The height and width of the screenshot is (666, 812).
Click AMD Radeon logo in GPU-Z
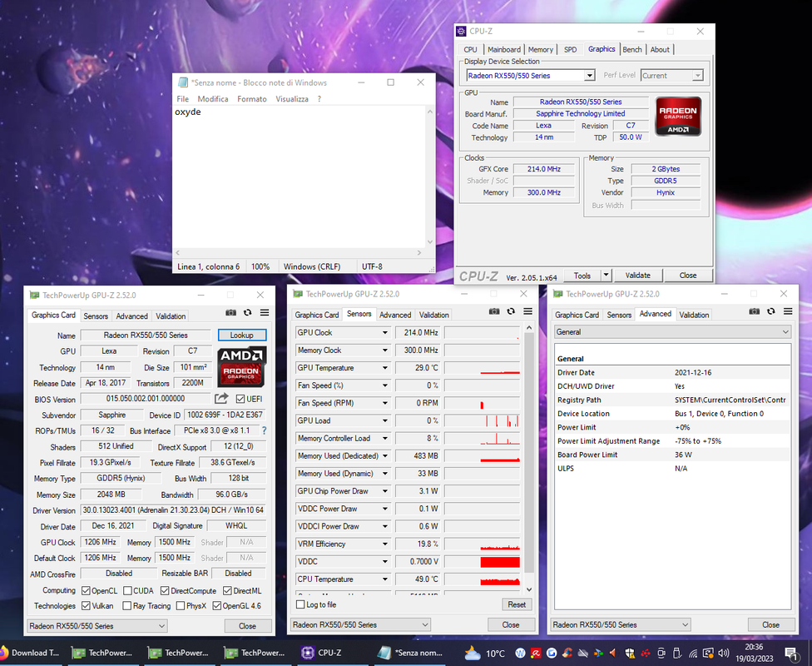click(242, 366)
